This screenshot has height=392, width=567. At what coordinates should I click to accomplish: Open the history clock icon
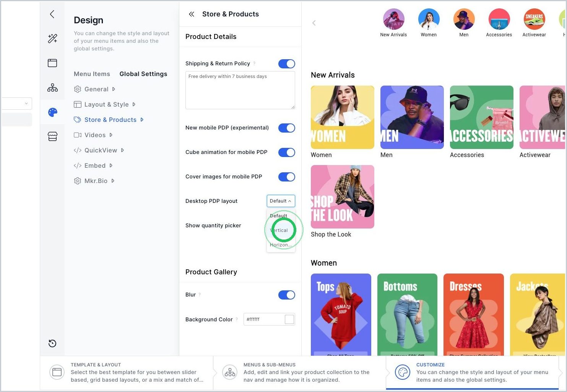[52, 343]
